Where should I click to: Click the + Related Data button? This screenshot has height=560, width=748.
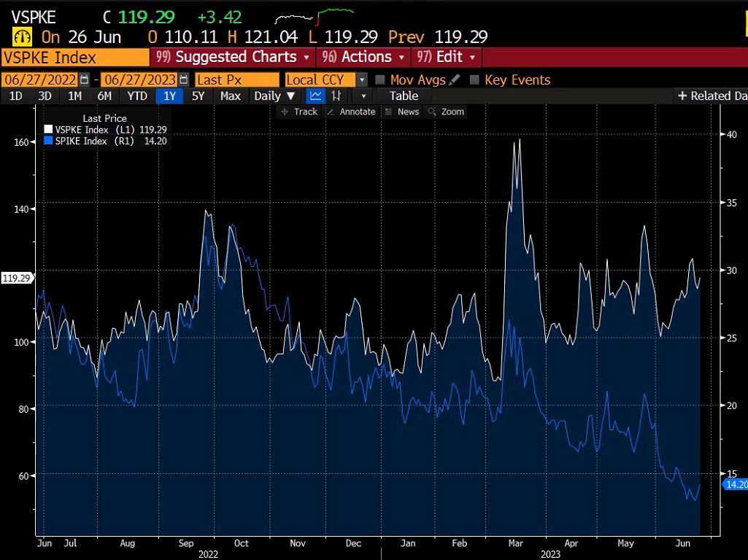point(712,96)
